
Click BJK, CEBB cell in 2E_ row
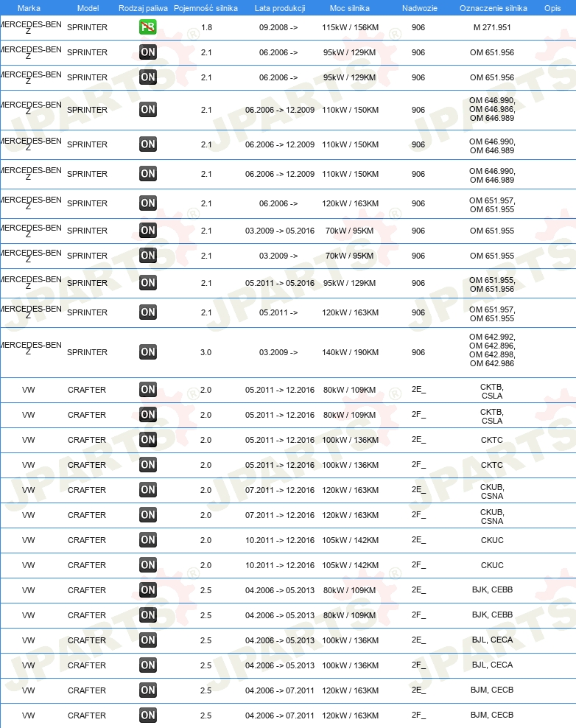pos(492,589)
